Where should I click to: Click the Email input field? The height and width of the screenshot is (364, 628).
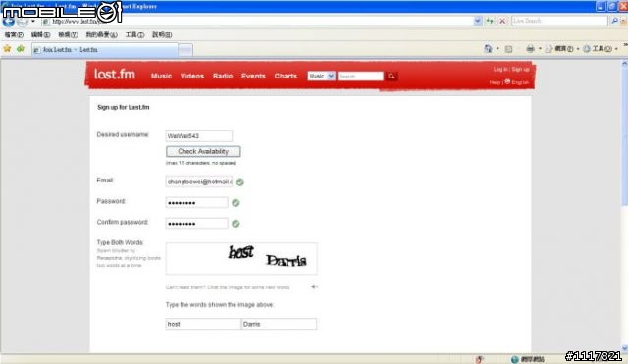(198, 182)
